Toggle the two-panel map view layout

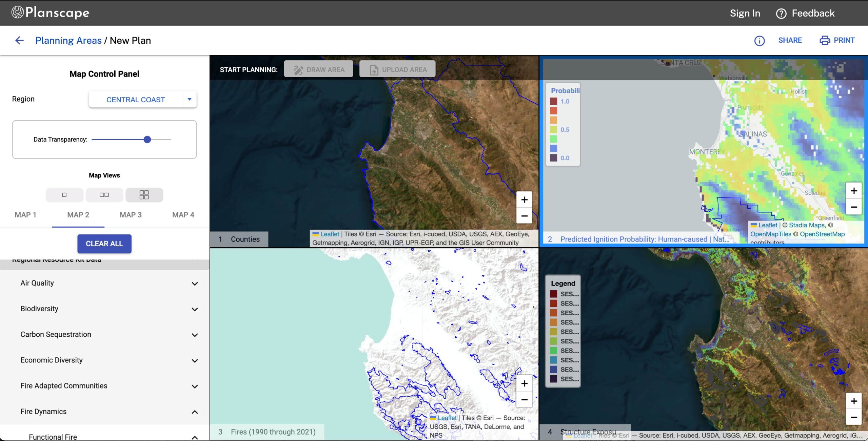pyautogui.click(x=103, y=194)
